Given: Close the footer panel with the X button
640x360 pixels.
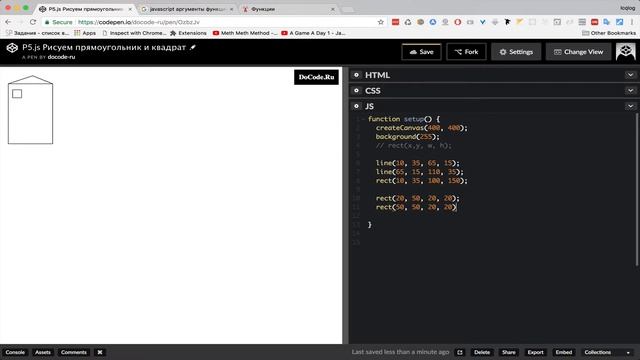Looking at the screenshot, I should click(x=100, y=352).
